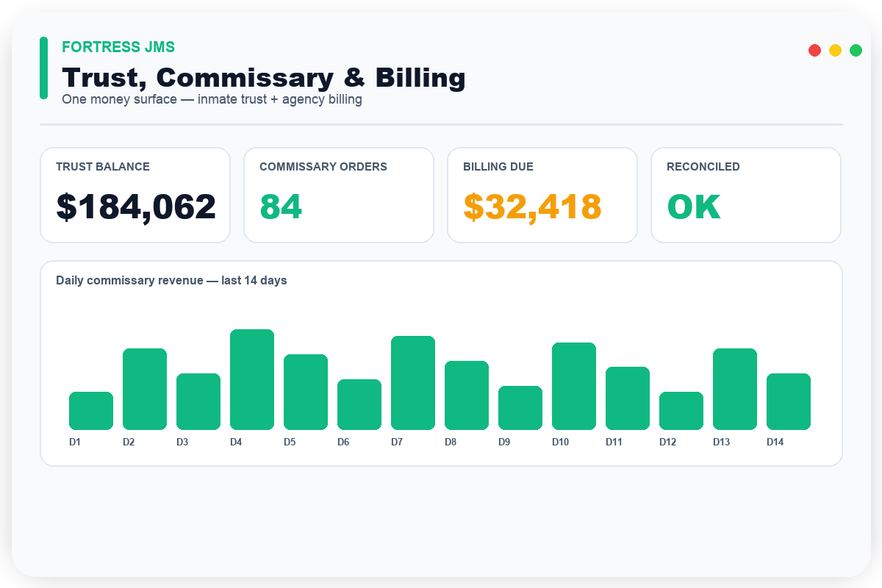Image resolution: width=882 pixels, height=588 pixels.
Task: Click the D5 revenue bar
Action: click(x=306, y=392)
